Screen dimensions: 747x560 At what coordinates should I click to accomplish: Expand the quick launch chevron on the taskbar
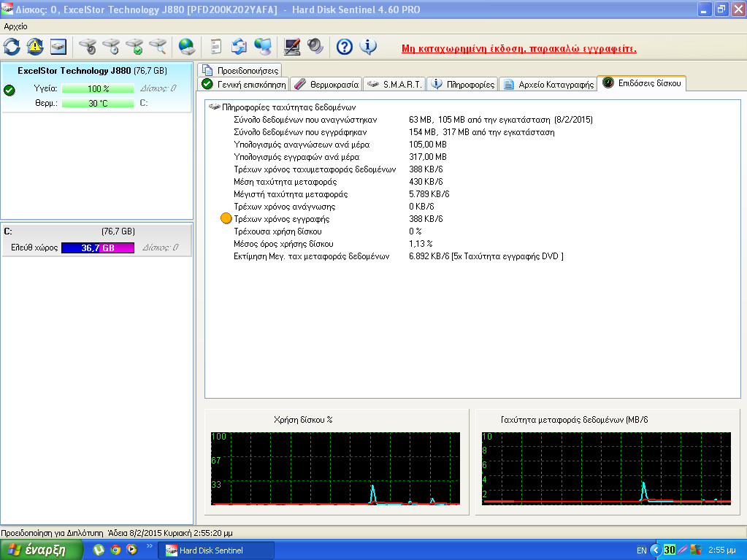click(149, 546)
